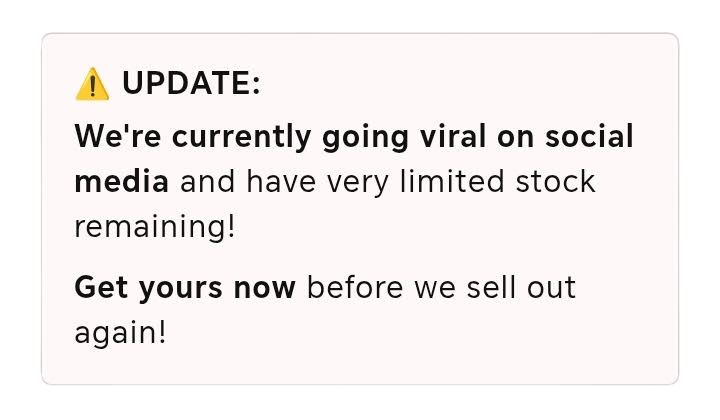
Task: Click the word "again!" at the bottom
Action: [120, 332]
